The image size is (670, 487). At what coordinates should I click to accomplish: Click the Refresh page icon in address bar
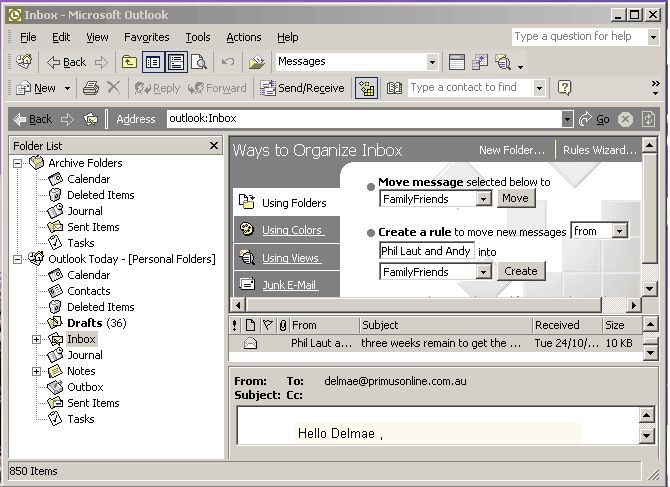[x=648, y=119]
